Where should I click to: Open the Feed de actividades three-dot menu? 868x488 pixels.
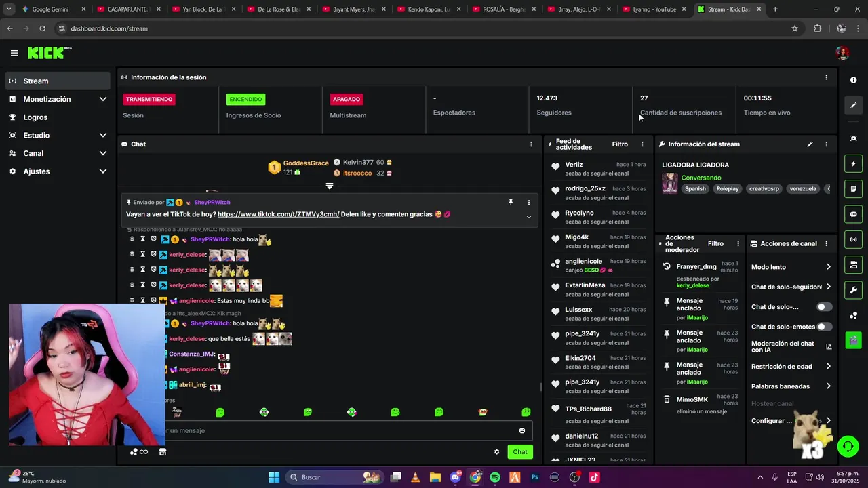point(642,144)
